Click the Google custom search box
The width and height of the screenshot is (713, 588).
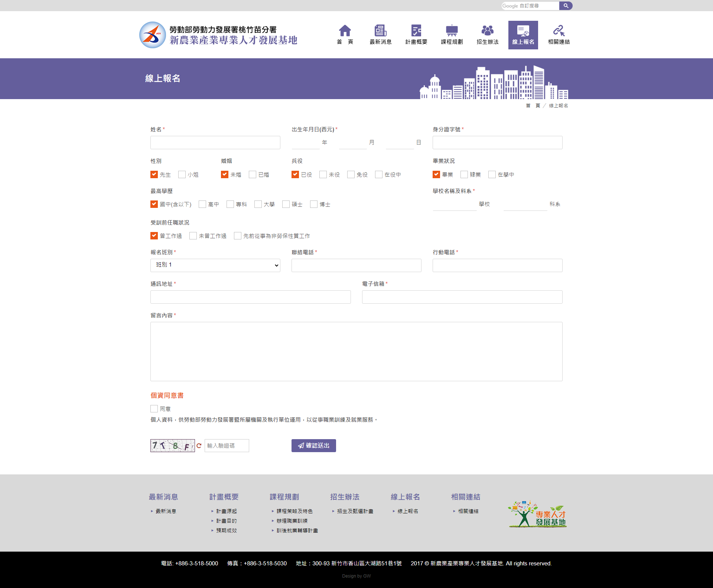[x=530, y=6]
